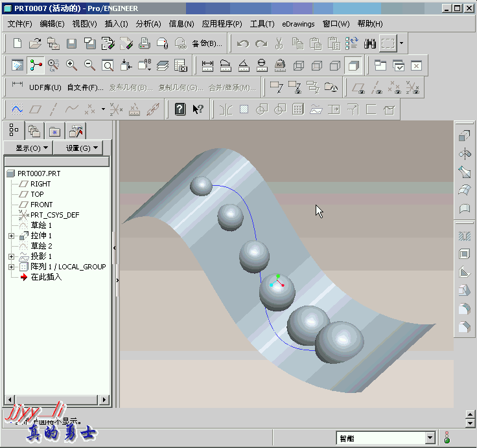Select the Chamfer tool in right toolbar
This screenshot has width=477, height=448.
pyautogui.click(x=464, y=327)
